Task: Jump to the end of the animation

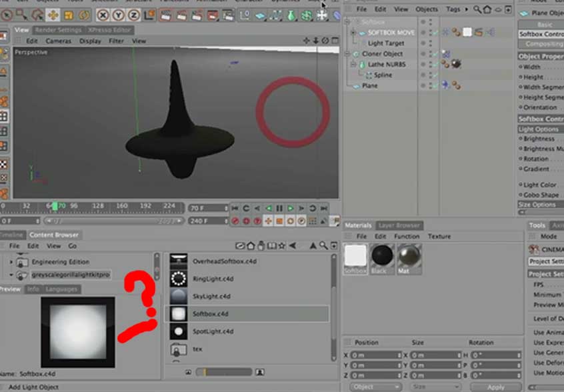Action: coord(324,208)
